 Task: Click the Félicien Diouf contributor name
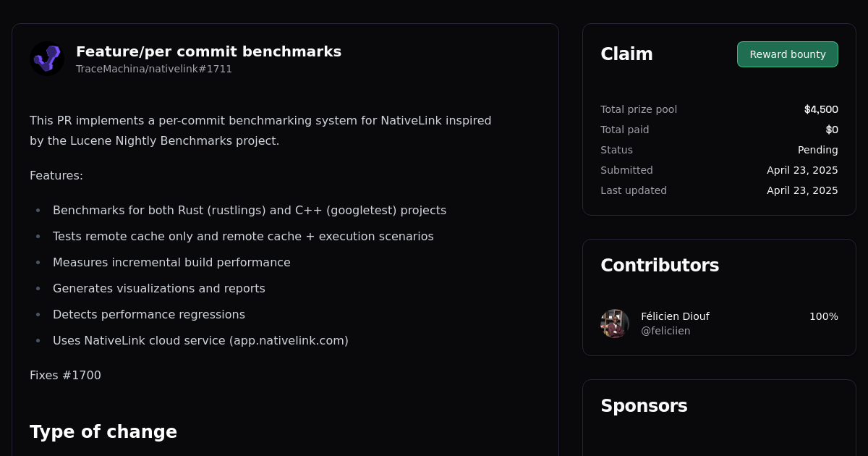675,316
